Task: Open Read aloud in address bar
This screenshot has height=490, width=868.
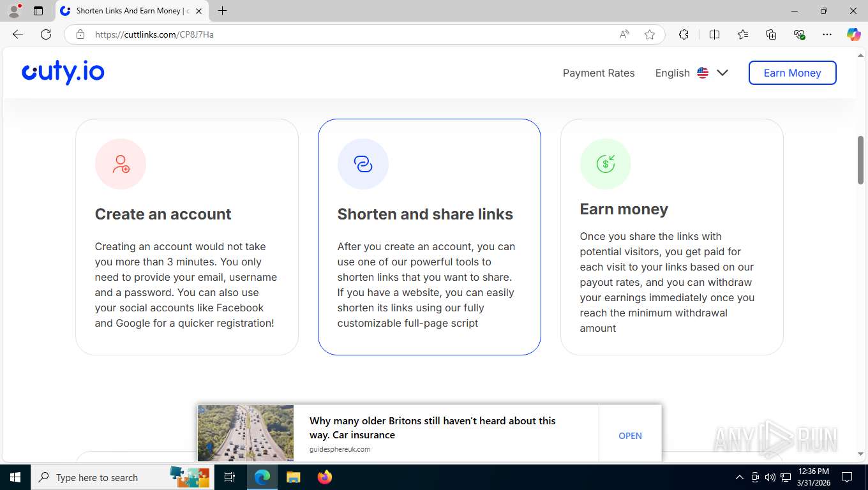Action: pos(624,34)
